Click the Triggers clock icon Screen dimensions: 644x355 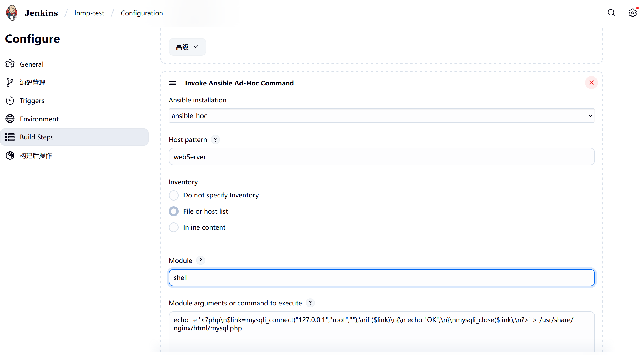click(x=10, y=101)
